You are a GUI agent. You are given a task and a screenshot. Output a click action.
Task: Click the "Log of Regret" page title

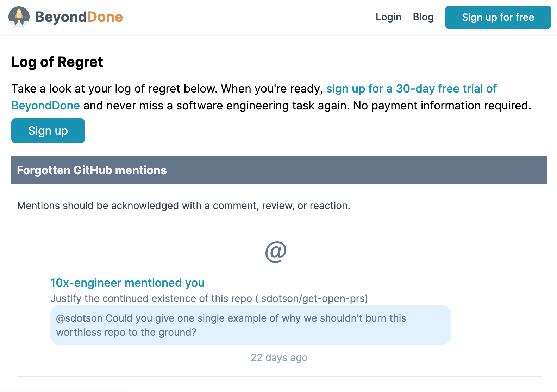(57, 62)
